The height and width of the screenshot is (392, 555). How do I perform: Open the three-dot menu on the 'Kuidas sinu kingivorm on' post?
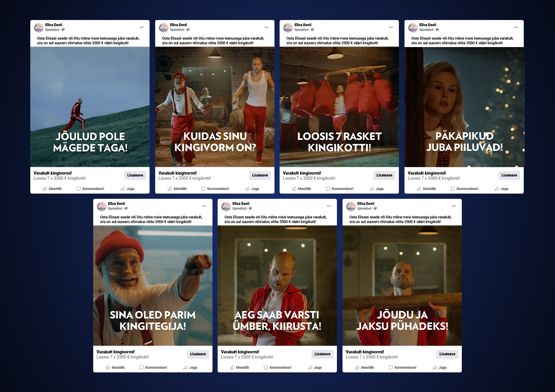(266, 27)
